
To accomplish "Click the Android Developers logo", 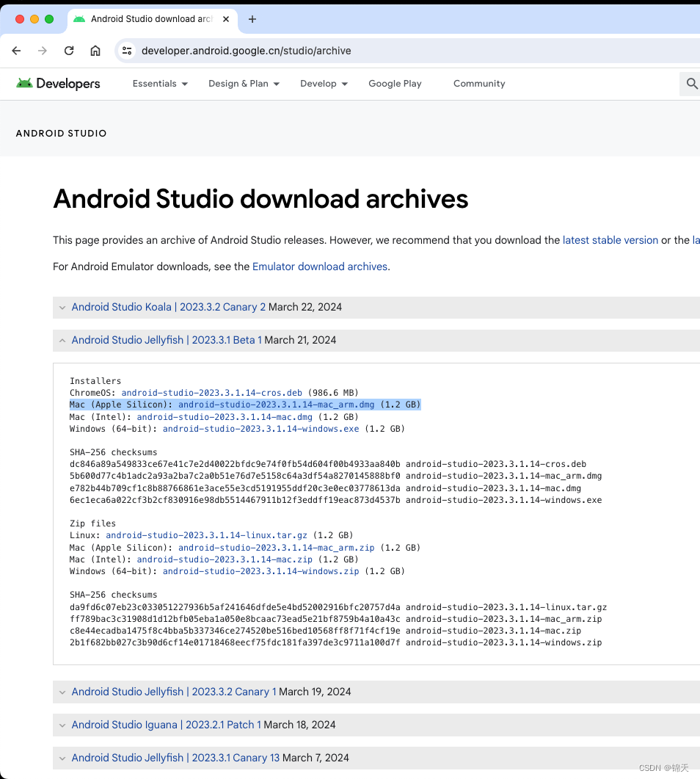I will pos(58,84).
